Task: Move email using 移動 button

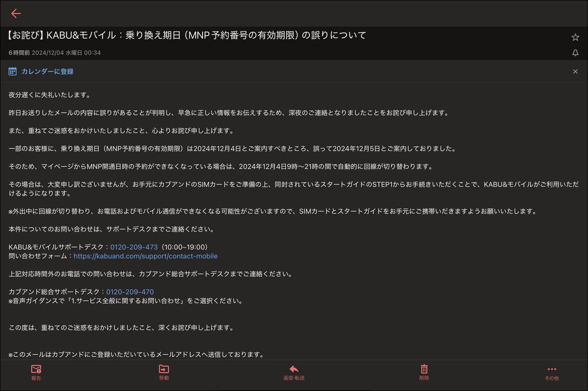Action: point(164,372)
